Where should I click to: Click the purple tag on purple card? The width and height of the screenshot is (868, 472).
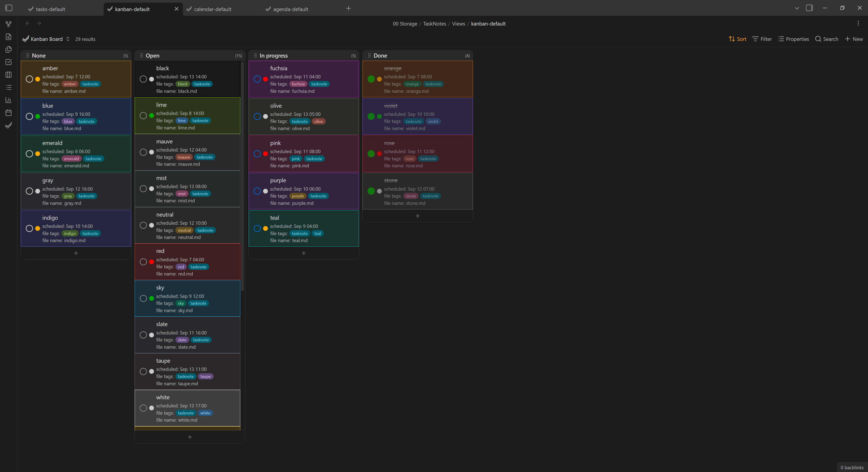click(x=297, y=196)
